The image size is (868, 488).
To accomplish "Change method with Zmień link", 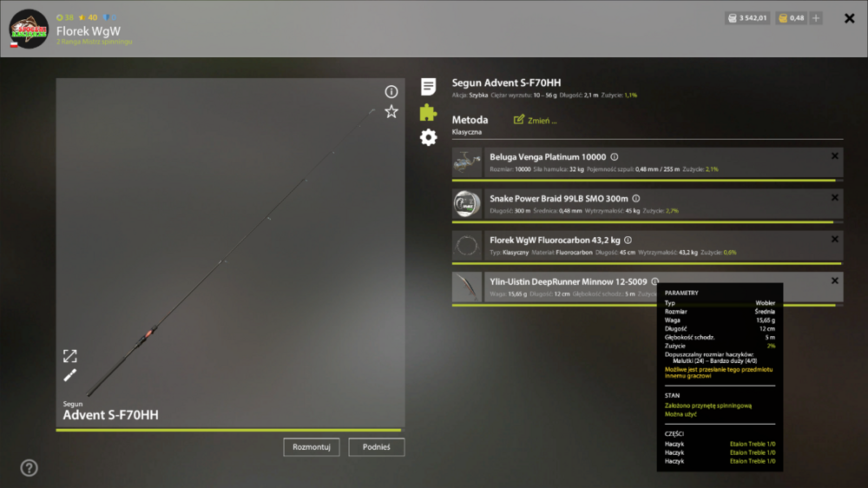I will [536, 120].
